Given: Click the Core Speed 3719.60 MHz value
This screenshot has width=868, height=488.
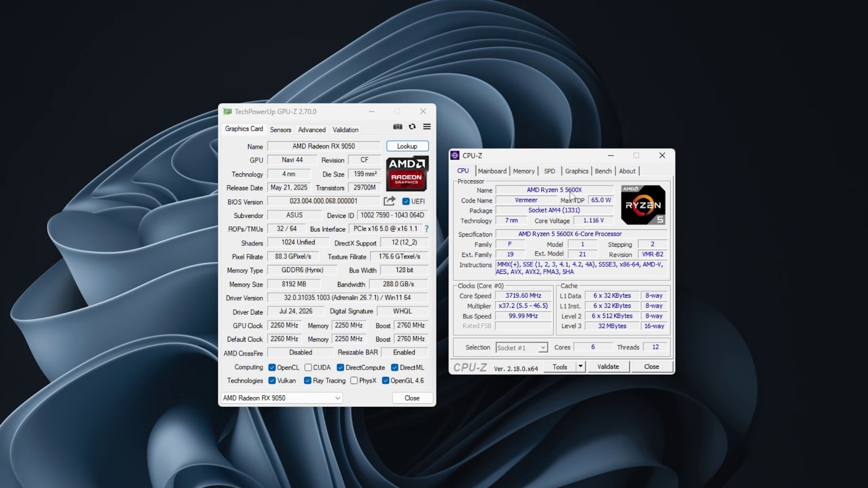Looking at the screenshot, I should [524, 296].
